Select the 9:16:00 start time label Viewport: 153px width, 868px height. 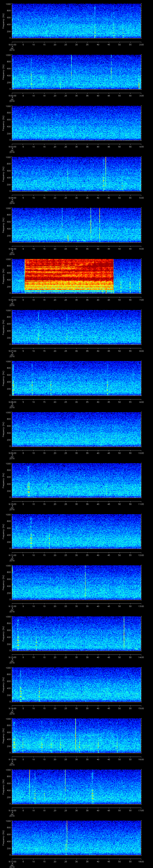click(x=12, y=810)
